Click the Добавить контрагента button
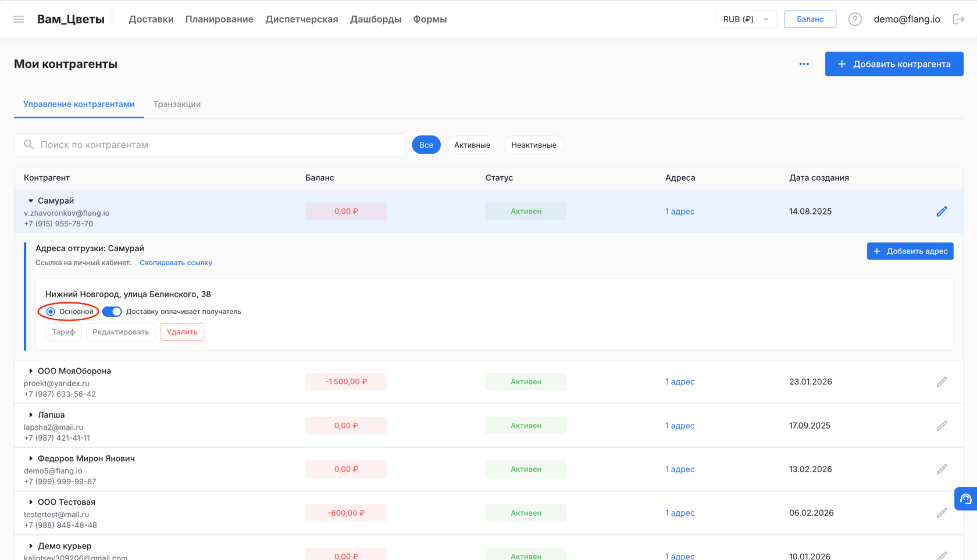This screenshot has width=977, height=560. 894,64
